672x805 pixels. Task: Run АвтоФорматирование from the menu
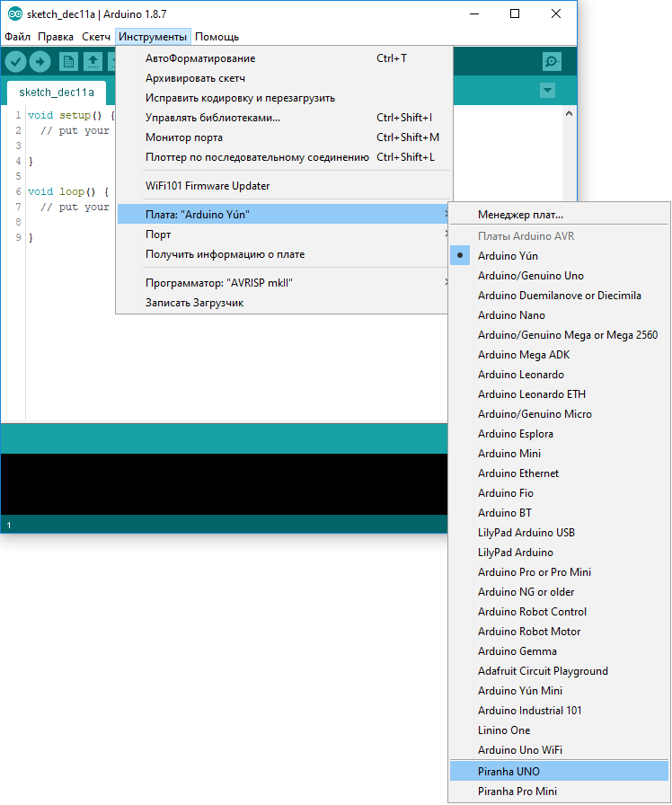[x=284, y=58]
